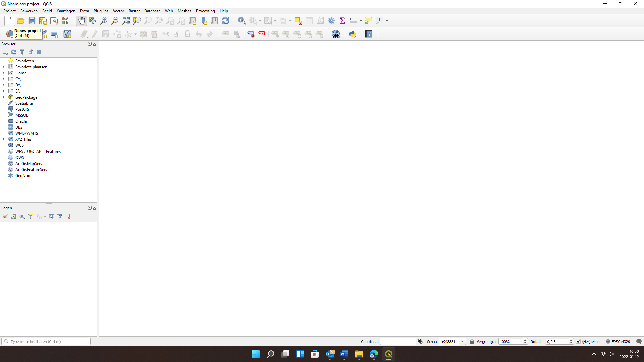Click Filter Browser funnel icon

22,52
